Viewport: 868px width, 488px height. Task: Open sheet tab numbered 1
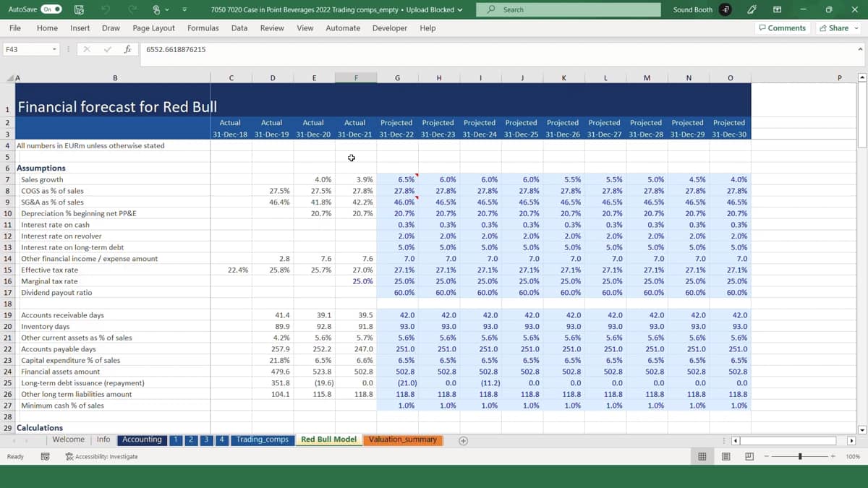[x=176, y=440]
